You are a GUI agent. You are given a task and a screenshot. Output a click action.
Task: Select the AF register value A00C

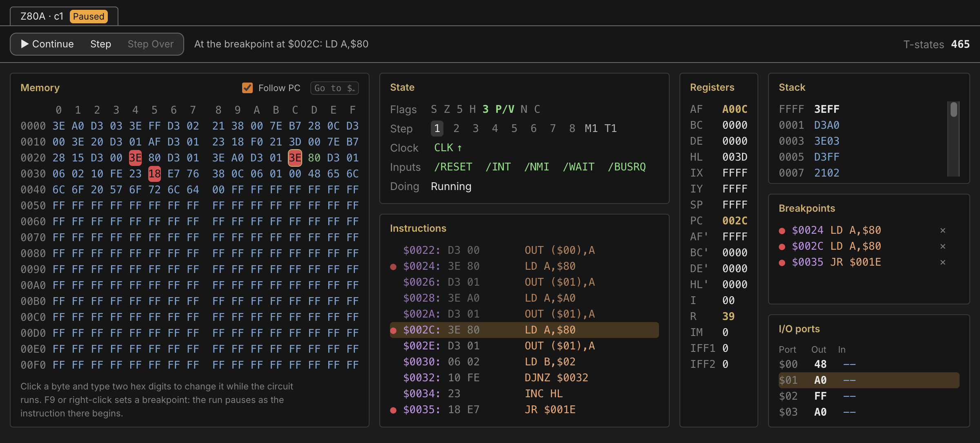735,109
